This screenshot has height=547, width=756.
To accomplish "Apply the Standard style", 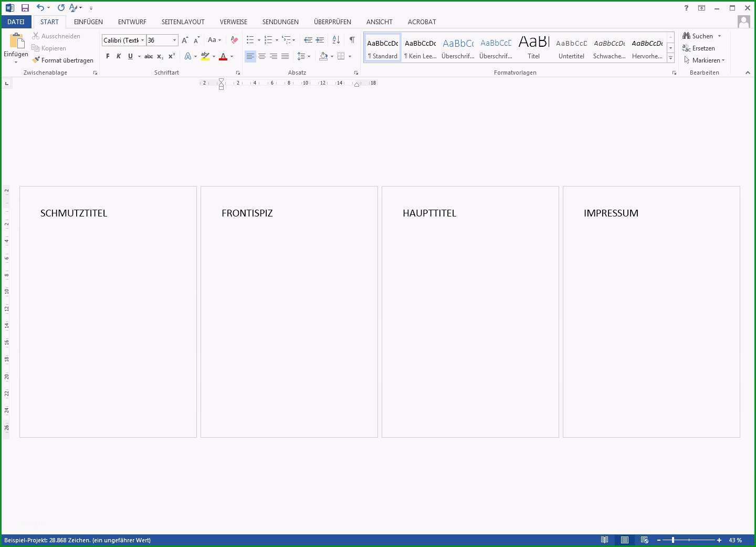I will 383,48.
